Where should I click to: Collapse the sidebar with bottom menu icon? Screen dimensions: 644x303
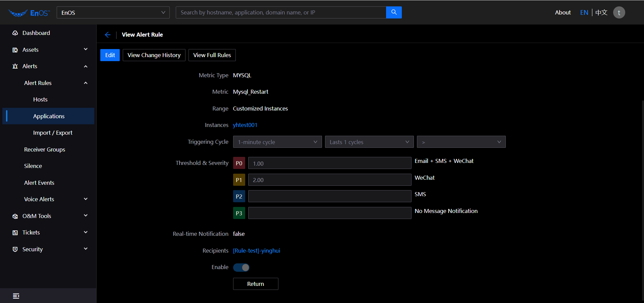pyautogui.click(x=16, y=296)
